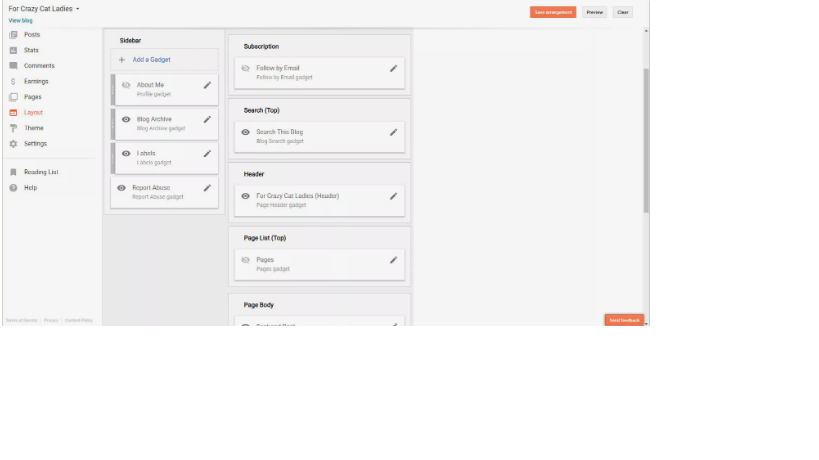Click the Header section heading
Image resolution: width=819 pixels, height=460 pixels.
(254, 174)
